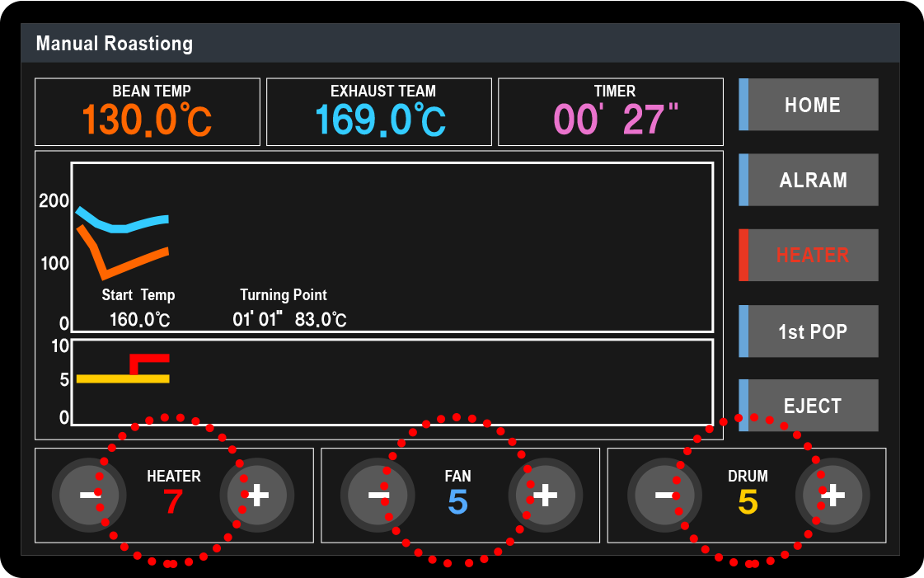Open the ALRAM panel
Image resolution: width=924 pixels, height=578 pixels.
click(812, 180)
